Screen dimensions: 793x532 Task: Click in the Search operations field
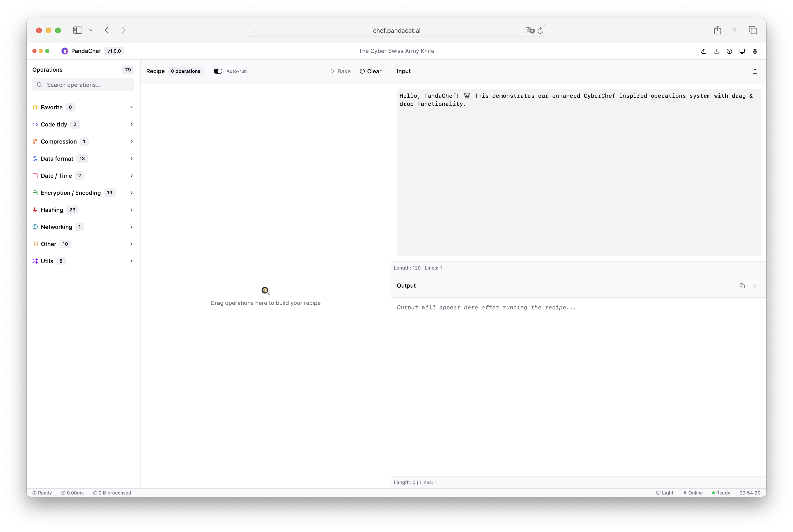[83, 85]
